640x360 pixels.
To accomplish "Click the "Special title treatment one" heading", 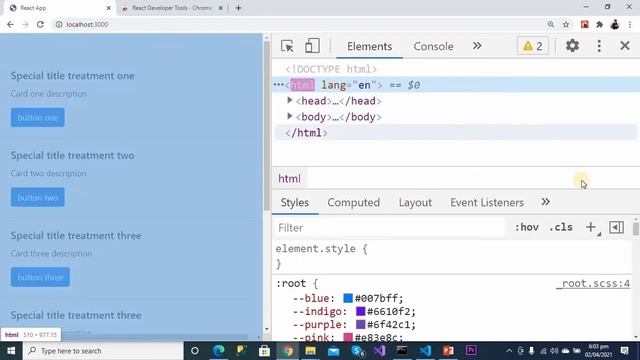I will coord(73,76).
